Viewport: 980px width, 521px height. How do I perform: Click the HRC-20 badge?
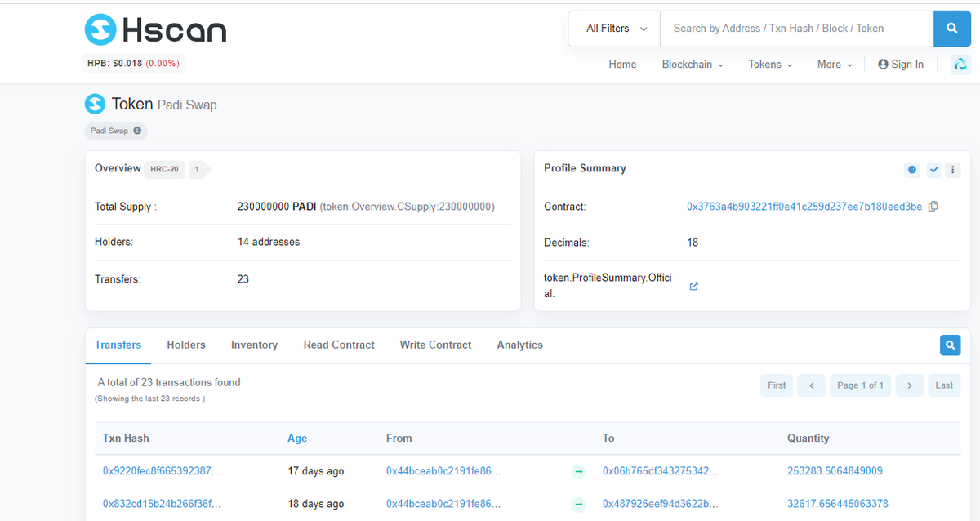(x=164, y=169)
